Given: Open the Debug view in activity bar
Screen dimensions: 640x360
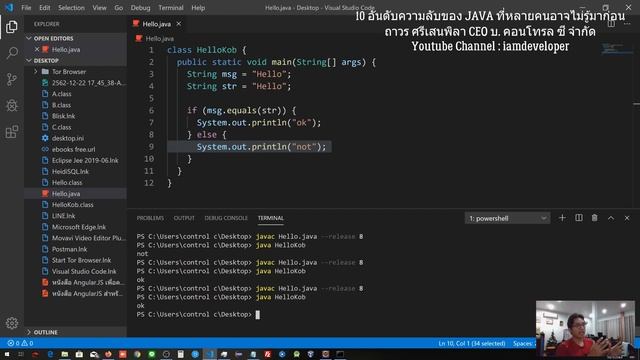Looking at the screenshot, I should pyautogui.click(x=11, y=105).
